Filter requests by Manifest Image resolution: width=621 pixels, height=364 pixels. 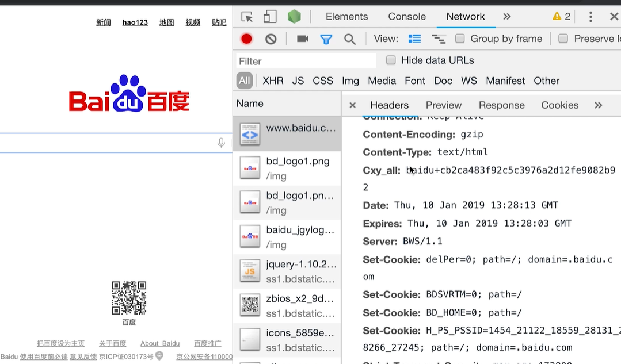pos(505,81)
